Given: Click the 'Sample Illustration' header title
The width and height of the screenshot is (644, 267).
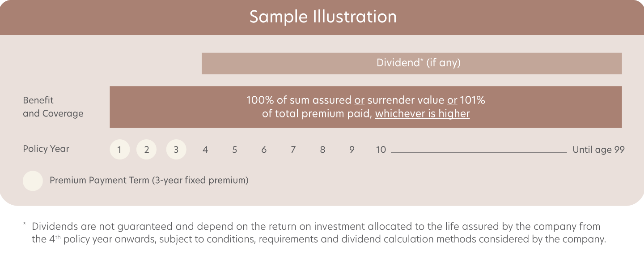Looking at the screenshot, I should click(x=323, y=17).
